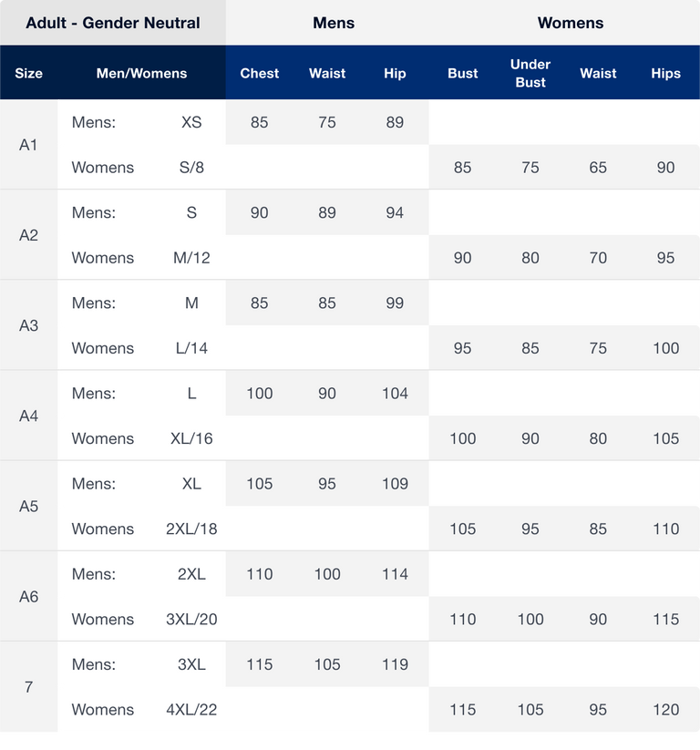Click the Womens 4XL/22 size cell
This screenshot has height=750, width=700.
191,710
